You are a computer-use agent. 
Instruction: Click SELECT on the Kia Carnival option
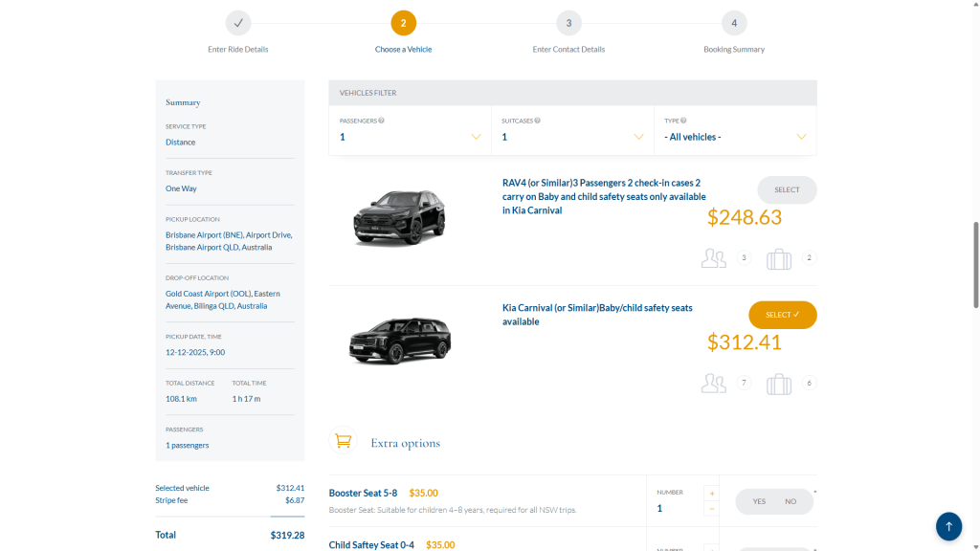pos(782,315)
